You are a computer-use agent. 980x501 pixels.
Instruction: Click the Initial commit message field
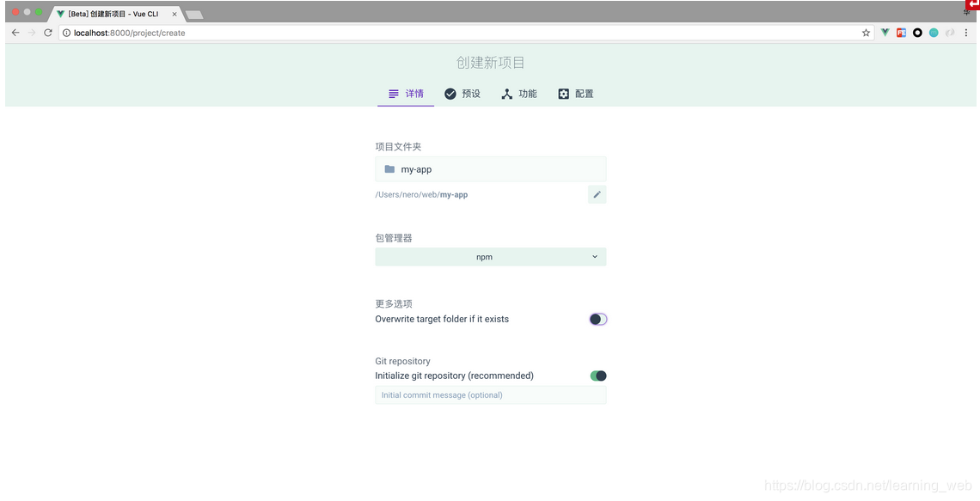pyautogui.click(x=491, y=394)
